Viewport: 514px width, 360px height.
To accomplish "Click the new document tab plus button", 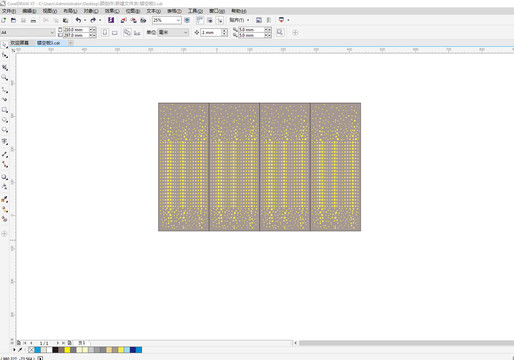I will (x=70, y=43).
